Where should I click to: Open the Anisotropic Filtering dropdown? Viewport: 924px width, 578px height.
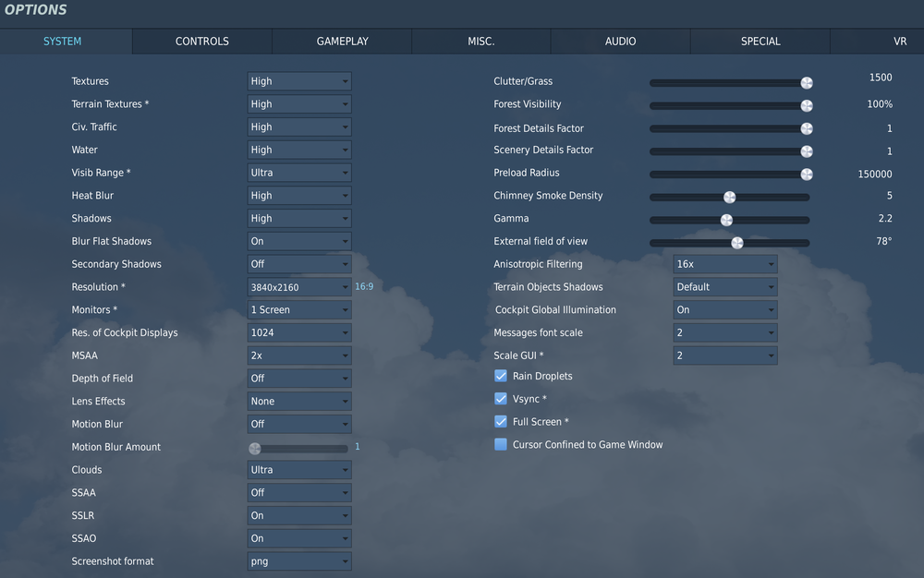coord(725,264)
